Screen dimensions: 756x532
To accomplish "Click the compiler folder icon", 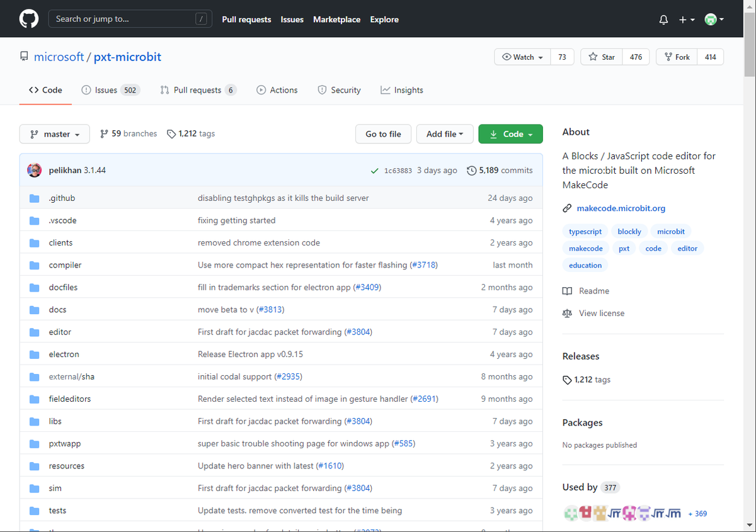I will pyautogui.click(x=35, y=265).
